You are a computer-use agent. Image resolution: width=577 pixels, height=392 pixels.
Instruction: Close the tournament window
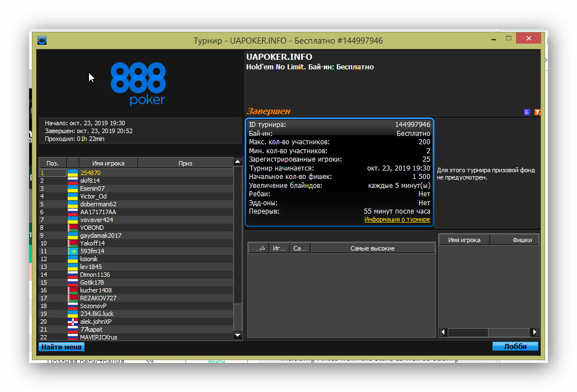tap(528, 38)
